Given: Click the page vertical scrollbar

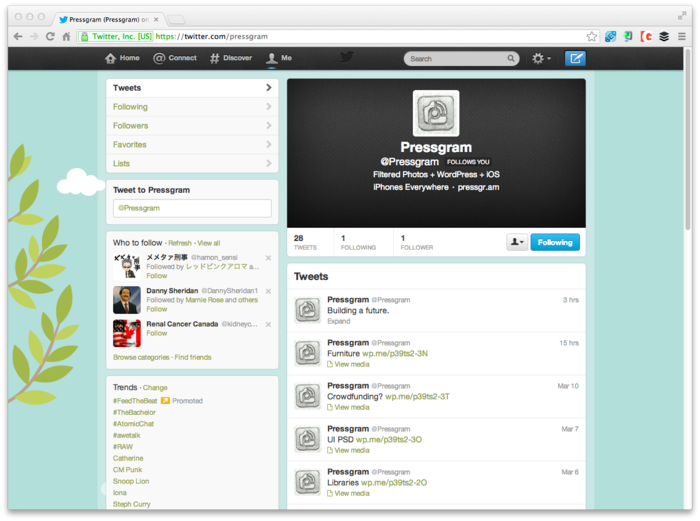Looking at the screenshot, I should (x=688, y=138).
